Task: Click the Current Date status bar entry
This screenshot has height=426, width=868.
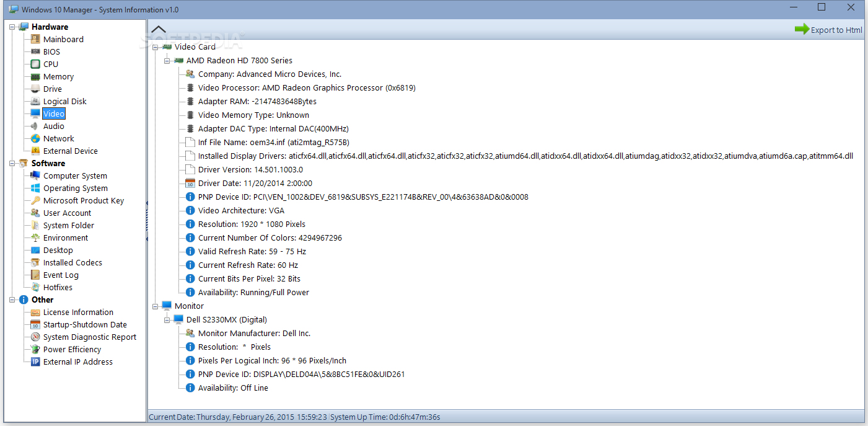Action: click(x=239, y=417)
